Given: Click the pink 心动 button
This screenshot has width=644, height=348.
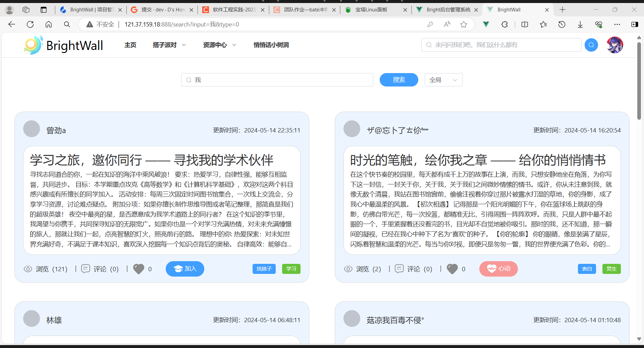Looking at the screenshot, I should pyautogui.click(x=498, y=269).
